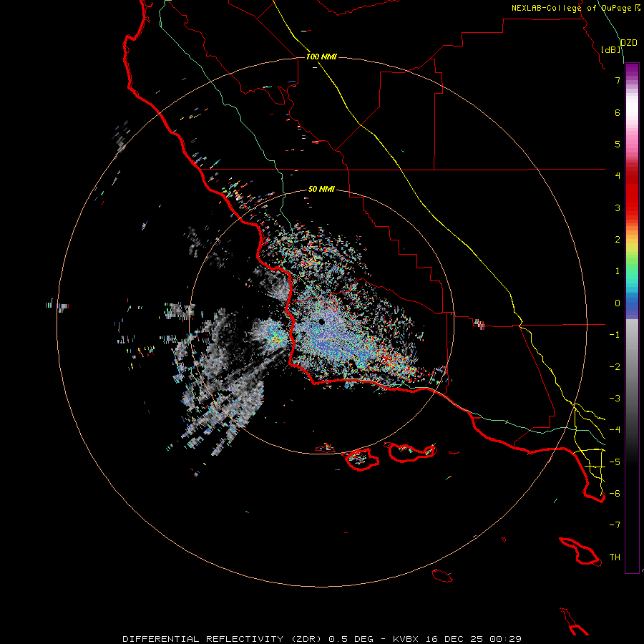This screenshot has height=644, width=644.
Task: Click the '50 NMI' range ring label
Action: click(x=321, y=189)
